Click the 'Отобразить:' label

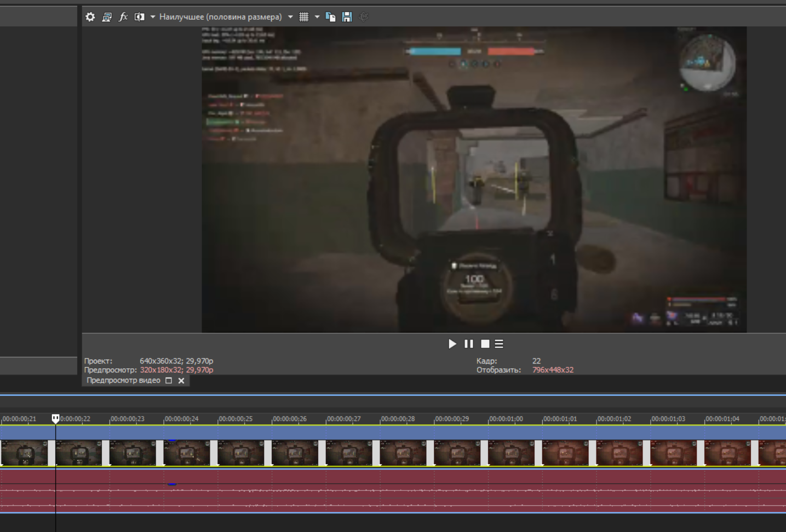498,370
